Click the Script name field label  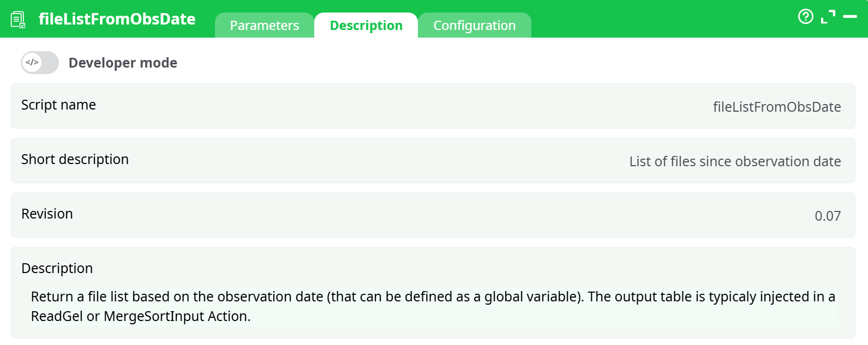click(x=58, y=105)
